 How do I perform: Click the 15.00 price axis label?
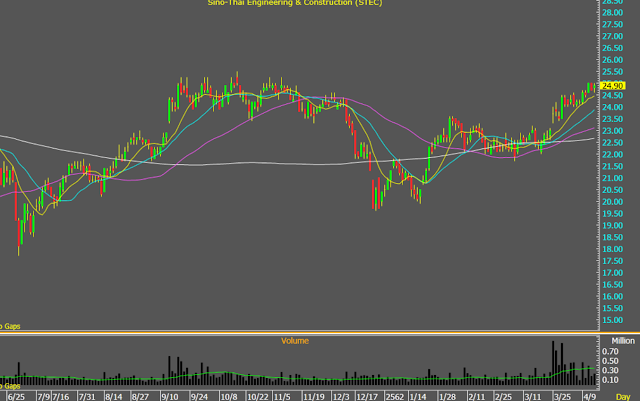[613, 321]
